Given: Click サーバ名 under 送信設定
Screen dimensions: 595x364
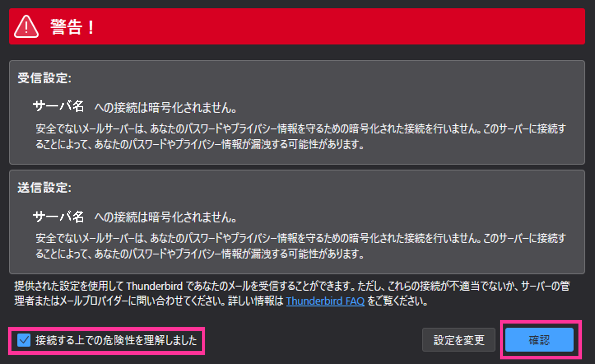Looking at the screenshot, I should click(58, 216).
